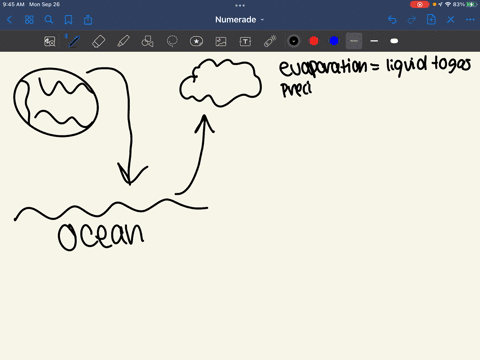Screen dimensions: 480x360
Task: Tap the handwritten evaporation note
Action: (375, 67)
